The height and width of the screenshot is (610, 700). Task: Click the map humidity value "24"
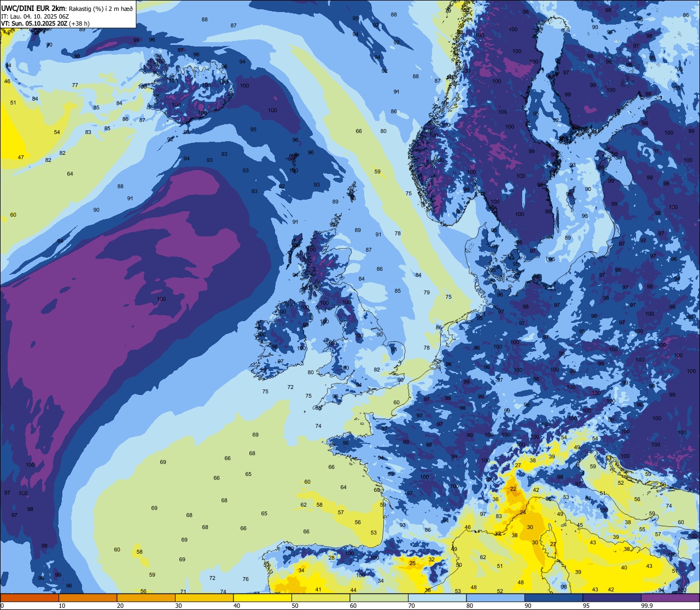[523, 512]
